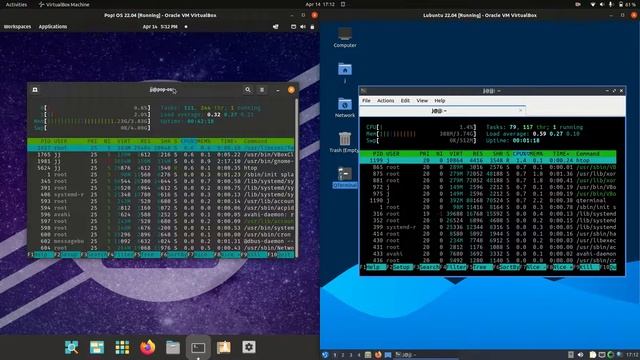Open the file manager icon in Lubuntu panel
The image size is (640, 360).
(368, 355)
